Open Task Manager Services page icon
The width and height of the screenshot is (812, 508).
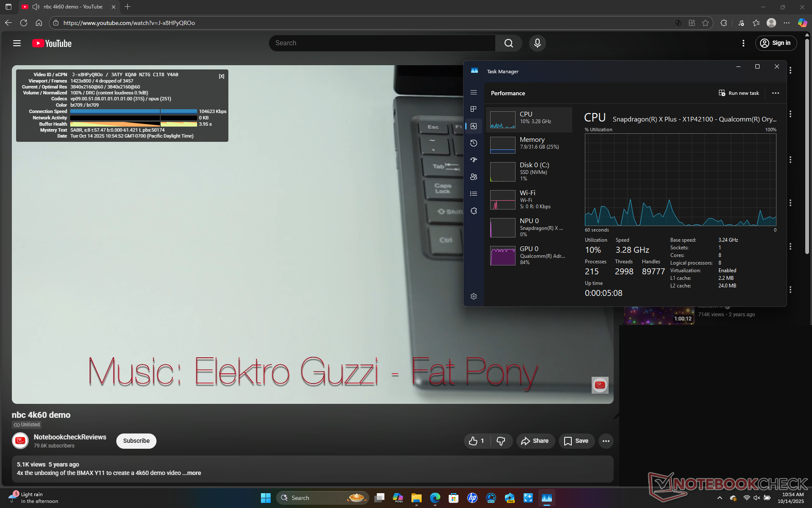pos(474,211)
